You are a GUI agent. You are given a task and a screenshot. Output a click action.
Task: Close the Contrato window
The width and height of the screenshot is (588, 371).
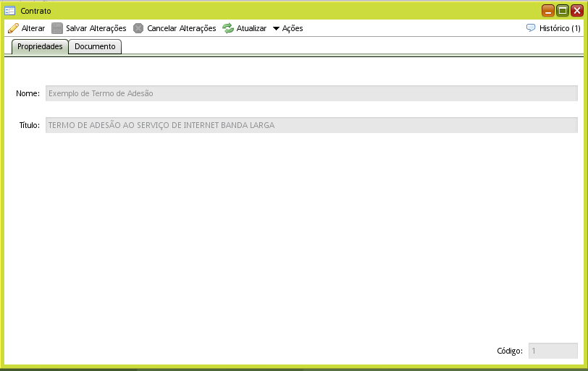click(x=576, y=10)
